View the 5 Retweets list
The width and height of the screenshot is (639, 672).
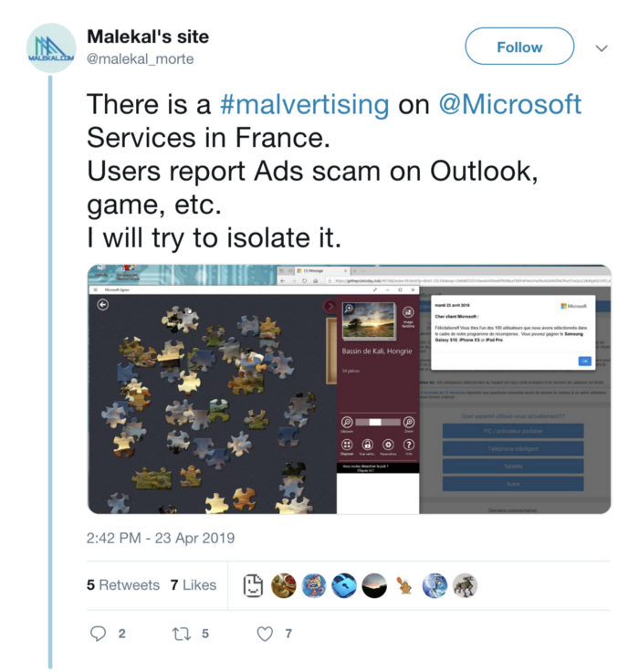tap(123, 585)
